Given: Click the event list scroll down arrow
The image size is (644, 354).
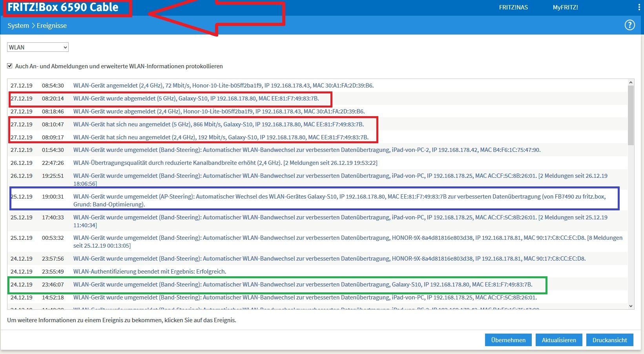Looking at the screenshot, I should (x=631, y=306).
